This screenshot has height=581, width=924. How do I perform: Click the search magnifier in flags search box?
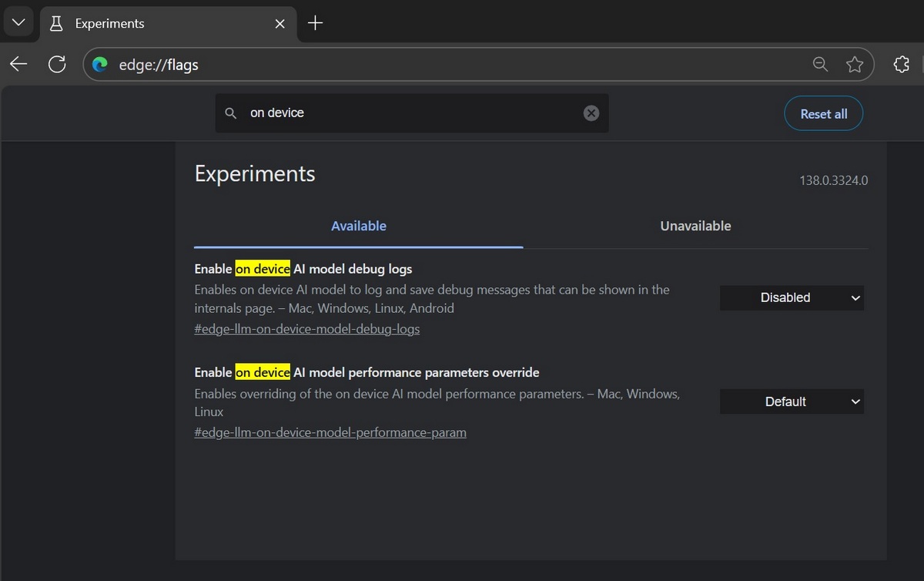click(230, 113)
